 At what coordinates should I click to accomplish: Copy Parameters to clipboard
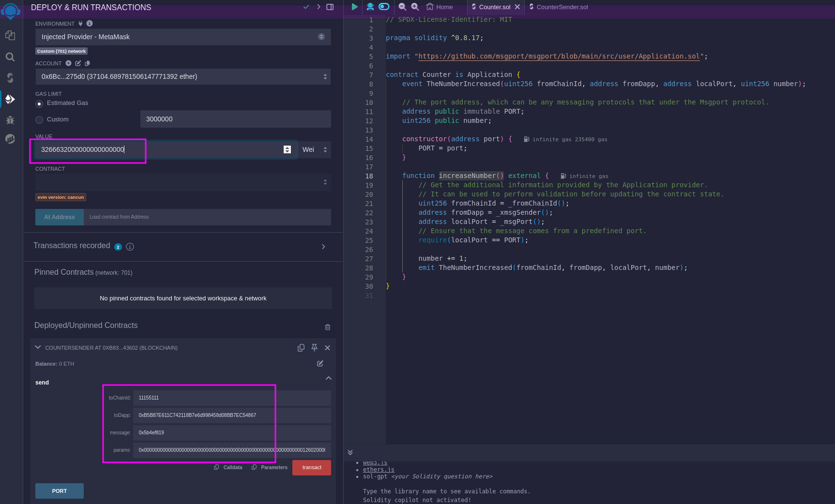pos(270,467)
